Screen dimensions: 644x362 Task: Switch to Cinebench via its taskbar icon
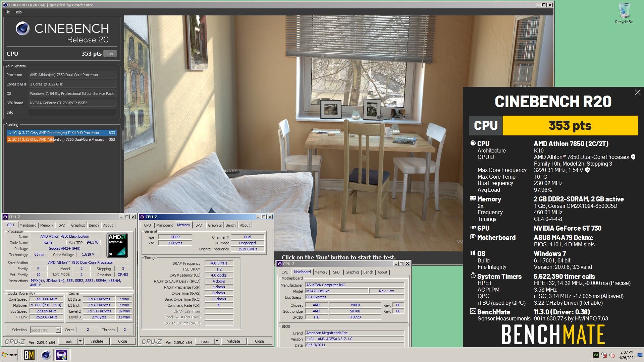click(x=46, y=355)
